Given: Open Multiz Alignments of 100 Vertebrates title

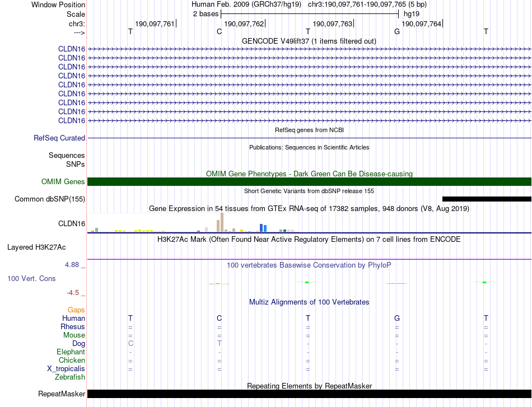Looking at the screenshot, I should click(x=309, y=302).
